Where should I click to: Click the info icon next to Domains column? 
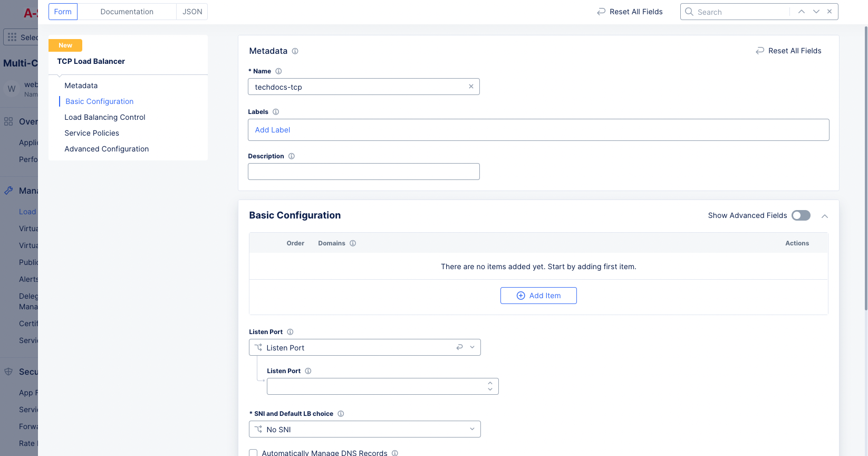coord(353,243)
